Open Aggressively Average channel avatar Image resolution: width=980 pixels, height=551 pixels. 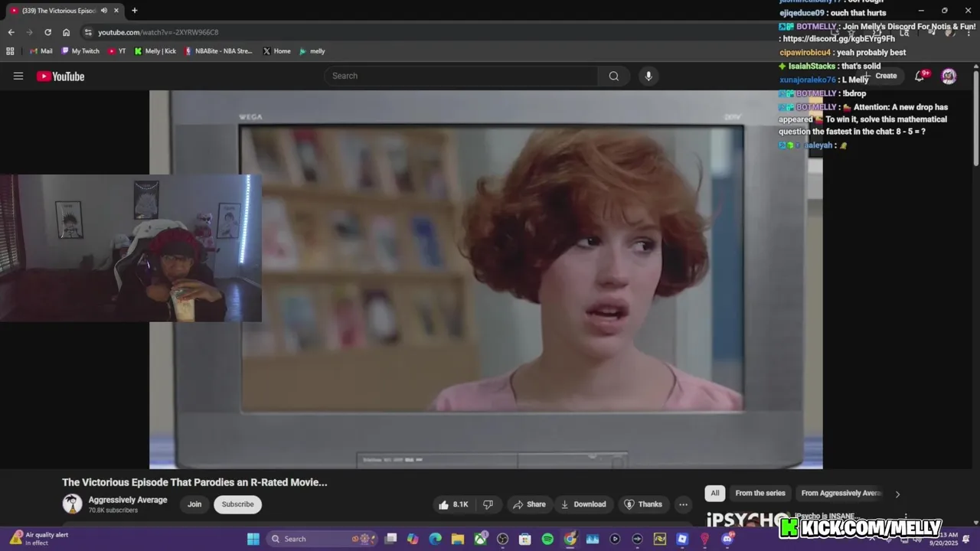pyautogui.click(x=72, y=504)
